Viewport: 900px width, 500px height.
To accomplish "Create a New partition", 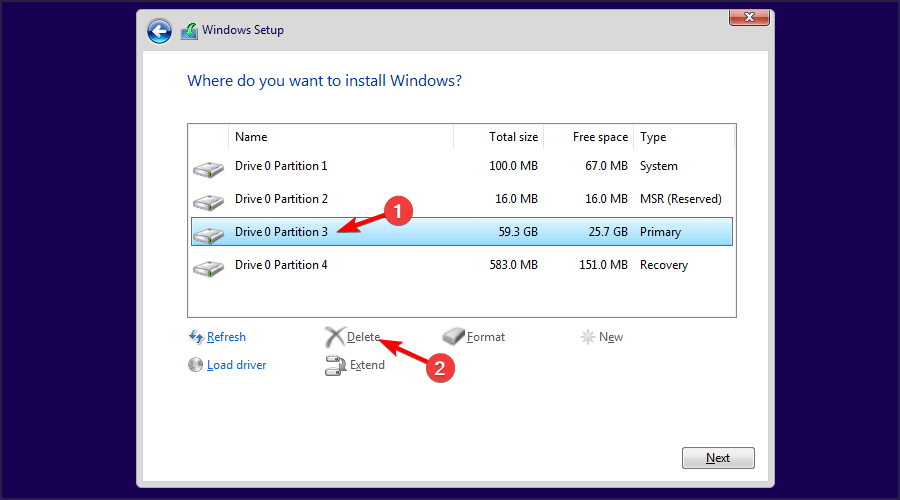I will (x=611, y=337).
